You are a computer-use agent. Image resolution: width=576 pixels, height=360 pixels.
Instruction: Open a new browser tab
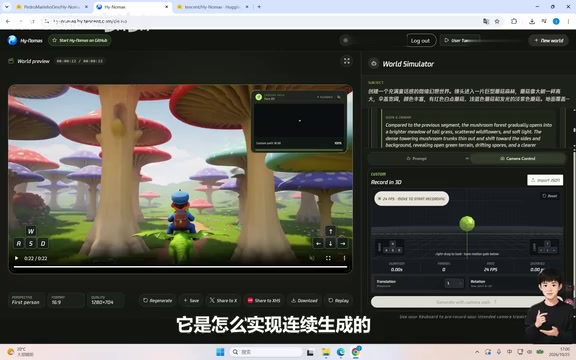(259, 7)
